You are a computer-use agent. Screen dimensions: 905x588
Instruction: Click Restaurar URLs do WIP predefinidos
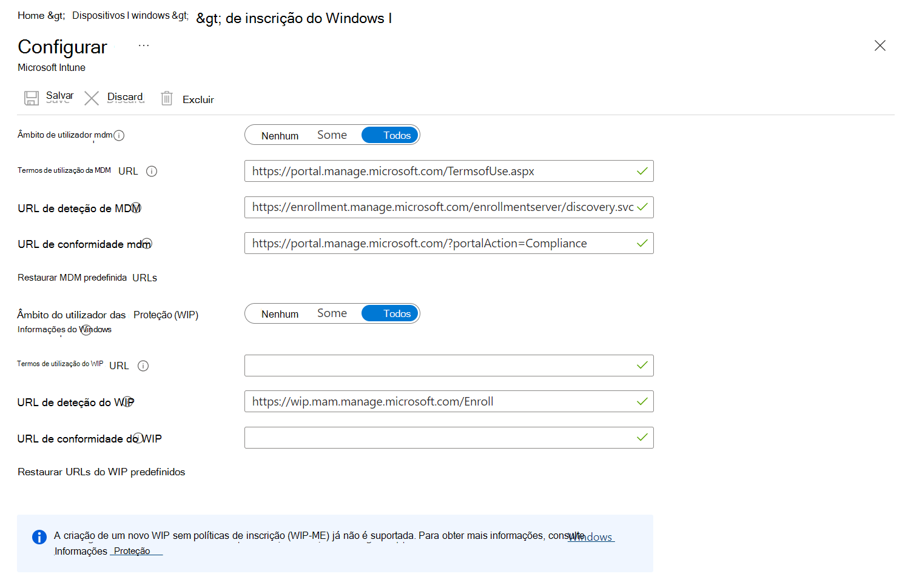pos(101,472)
